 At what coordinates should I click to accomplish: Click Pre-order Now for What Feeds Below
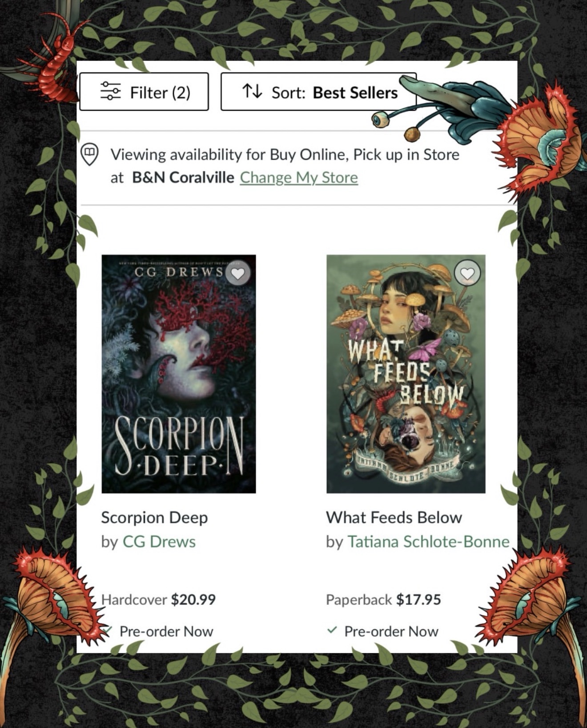pos(391,631)
